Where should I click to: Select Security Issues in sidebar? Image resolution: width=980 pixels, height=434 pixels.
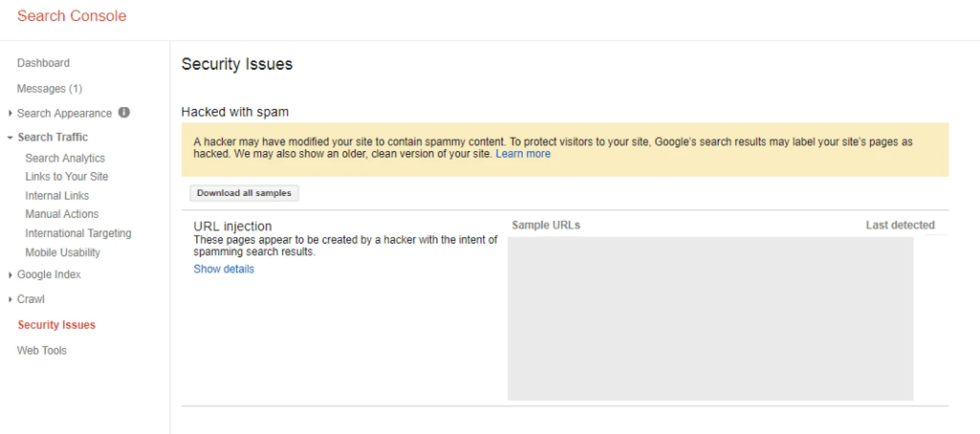(56, 324)
